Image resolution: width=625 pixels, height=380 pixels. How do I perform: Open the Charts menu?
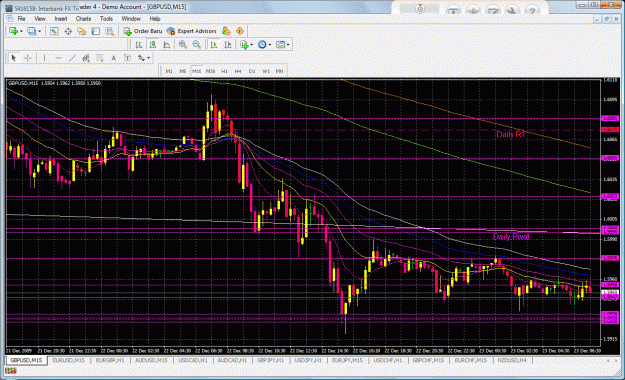click(83, 19)
